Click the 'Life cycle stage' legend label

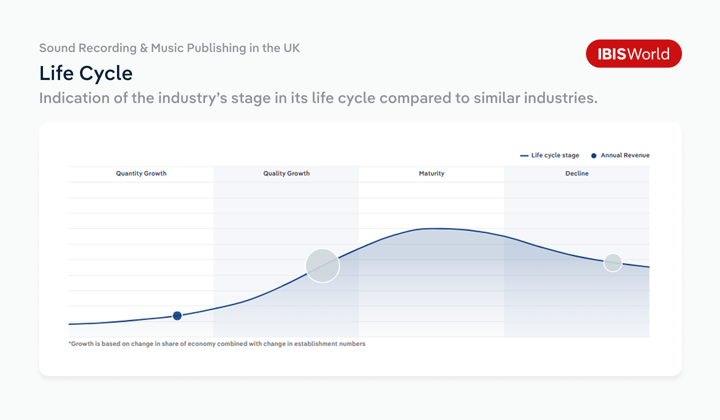(x=555, y=155)
